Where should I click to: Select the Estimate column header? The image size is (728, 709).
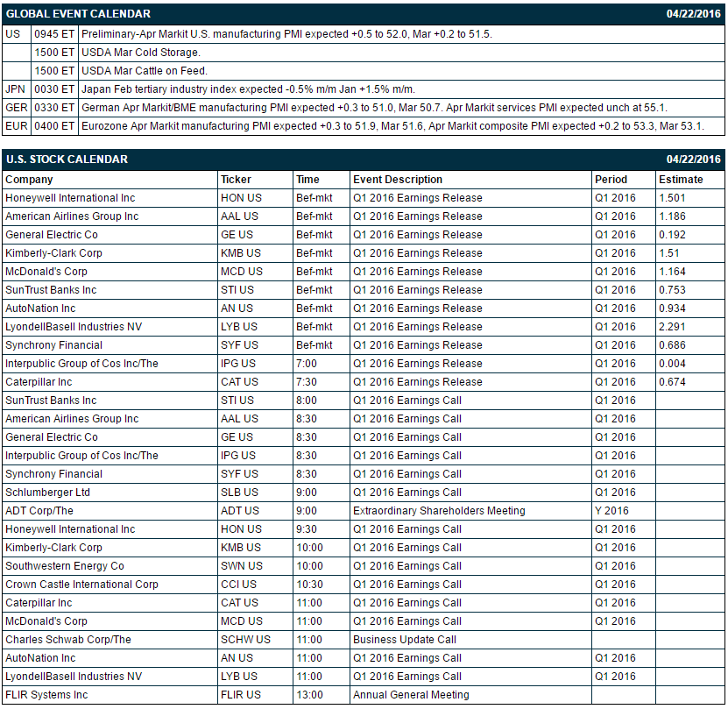tap(681, 180)
